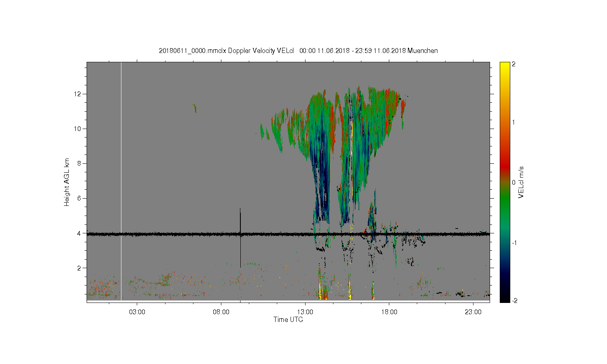Click the plot title text
Screen dimensions: 607x364
(x=298, y=51)
